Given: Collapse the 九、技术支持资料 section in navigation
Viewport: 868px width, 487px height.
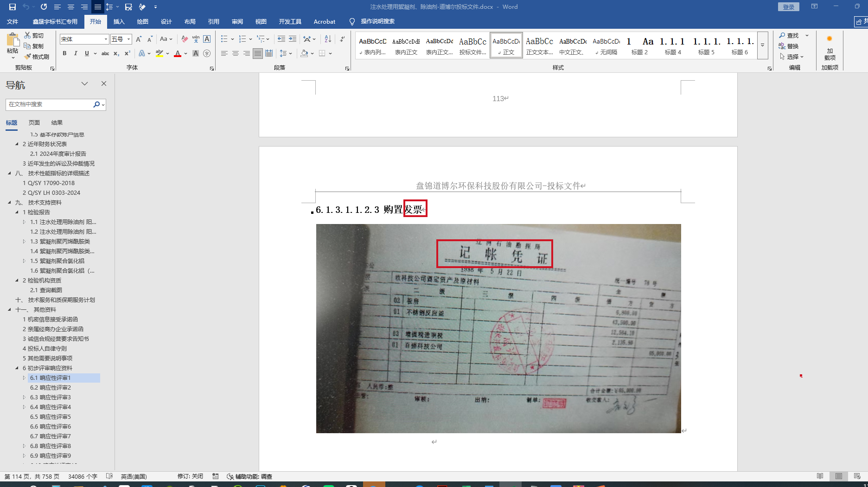Looking at the screenshot, I should click(x=9, y=202).
